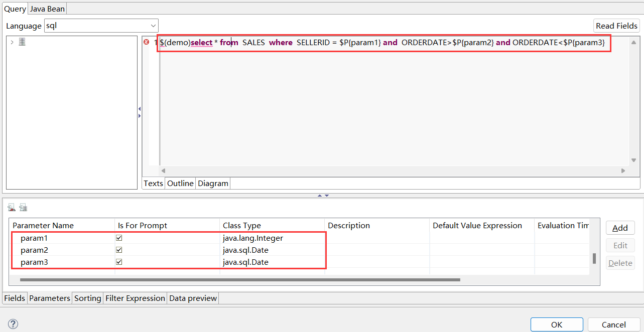Click the database server icon in tree
Image resolution: width=644 pixels, height=332 pixels.
pyautogui.click(x=22, y=42)
